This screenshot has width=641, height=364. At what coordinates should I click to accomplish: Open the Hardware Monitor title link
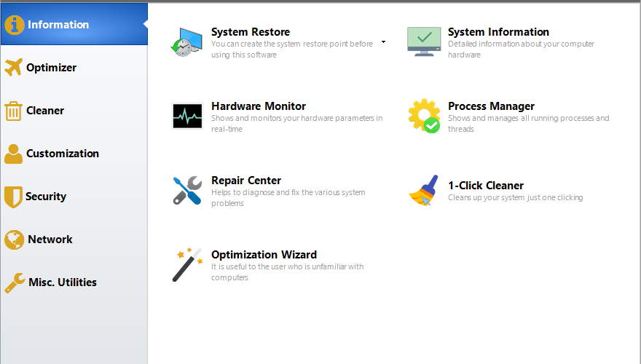click(259, 106)
